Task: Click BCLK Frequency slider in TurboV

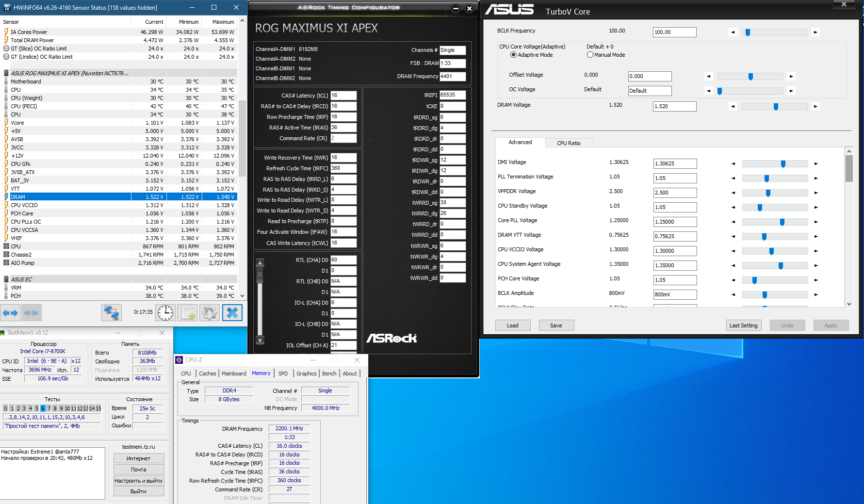Action: (774, 33)
